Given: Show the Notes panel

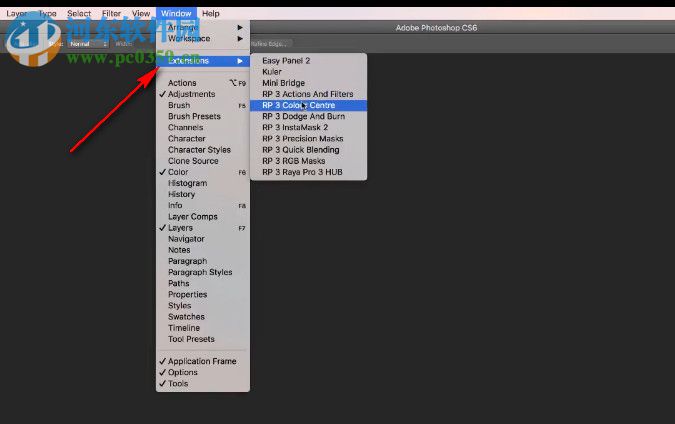Looking at the screenshot, I should (x=203, y=250).
